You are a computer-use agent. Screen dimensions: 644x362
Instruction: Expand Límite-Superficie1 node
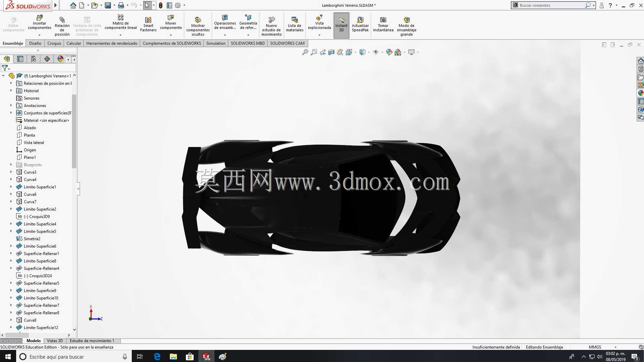[11, 187]
